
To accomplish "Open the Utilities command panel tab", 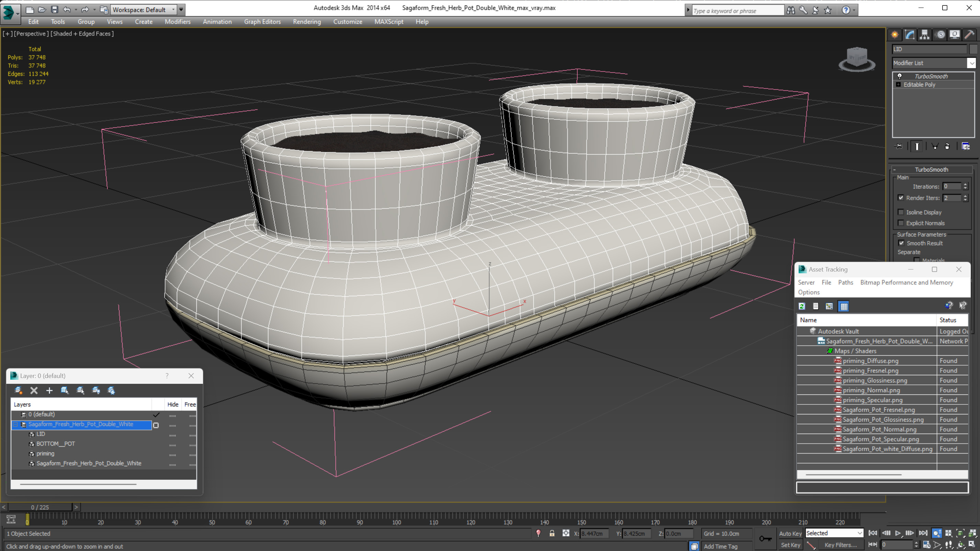I will (969, 35).
